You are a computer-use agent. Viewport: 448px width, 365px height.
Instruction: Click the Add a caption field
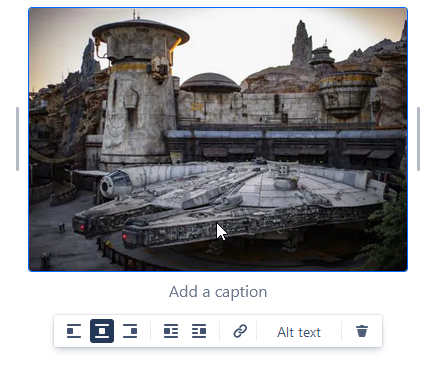218,292
